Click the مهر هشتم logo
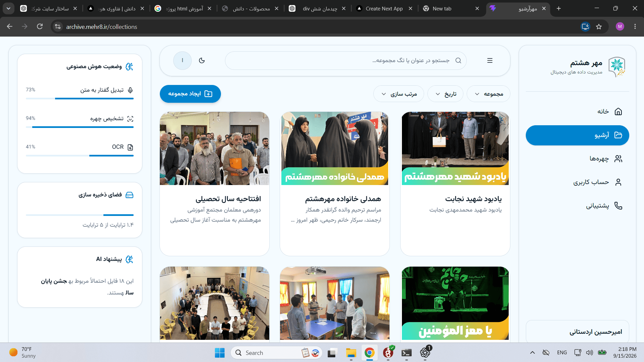 pos(617,66)
